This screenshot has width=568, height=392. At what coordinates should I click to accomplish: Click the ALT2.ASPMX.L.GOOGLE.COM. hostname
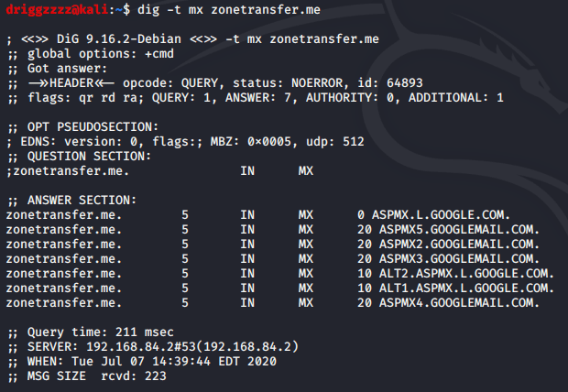[x=465, y=273]
